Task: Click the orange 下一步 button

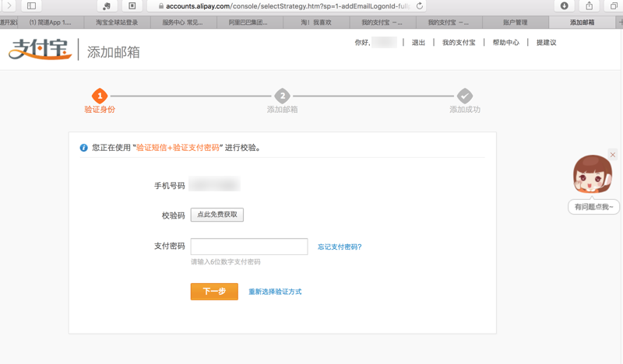Action: [x=214, y=292]
